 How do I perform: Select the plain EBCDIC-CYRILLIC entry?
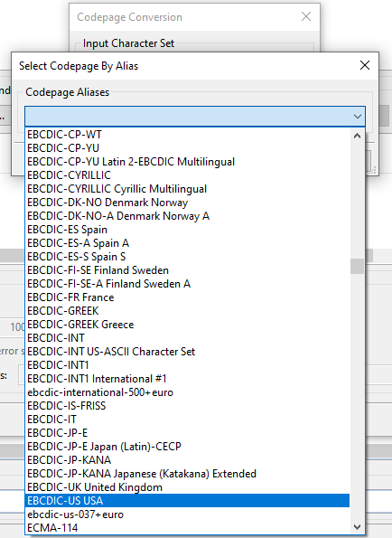coord(188,175)
